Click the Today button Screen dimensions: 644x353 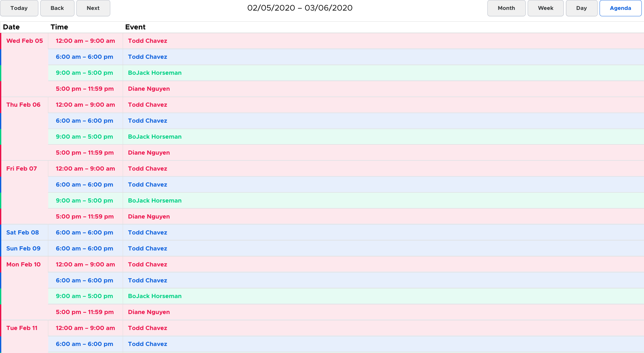(19, 8)
